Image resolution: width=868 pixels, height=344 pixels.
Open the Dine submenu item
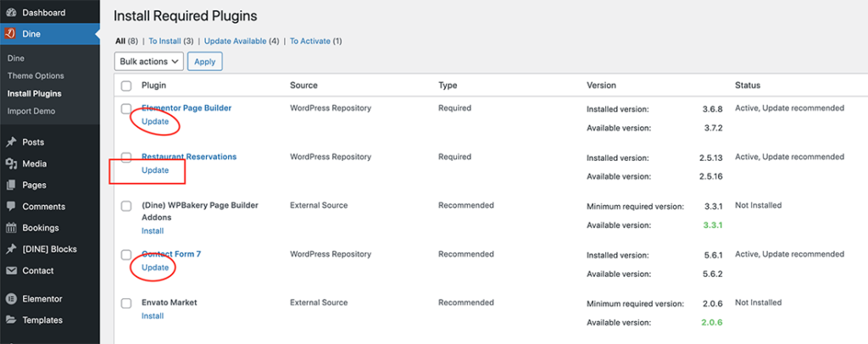click(16, 58)
